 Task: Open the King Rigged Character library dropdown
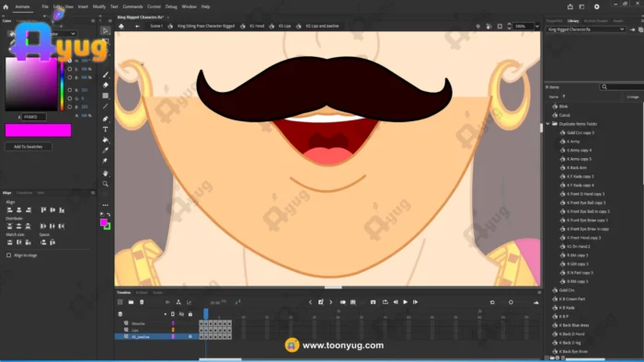click(586, 29)
